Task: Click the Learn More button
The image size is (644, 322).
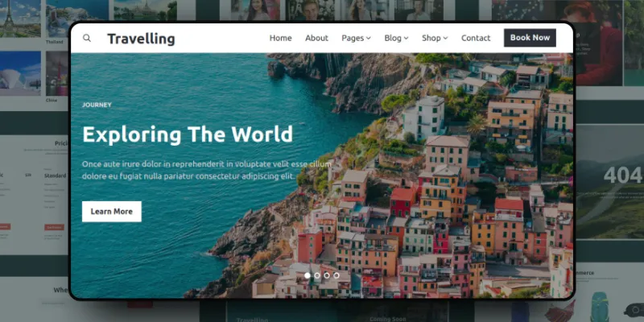Action: point(112,212)
